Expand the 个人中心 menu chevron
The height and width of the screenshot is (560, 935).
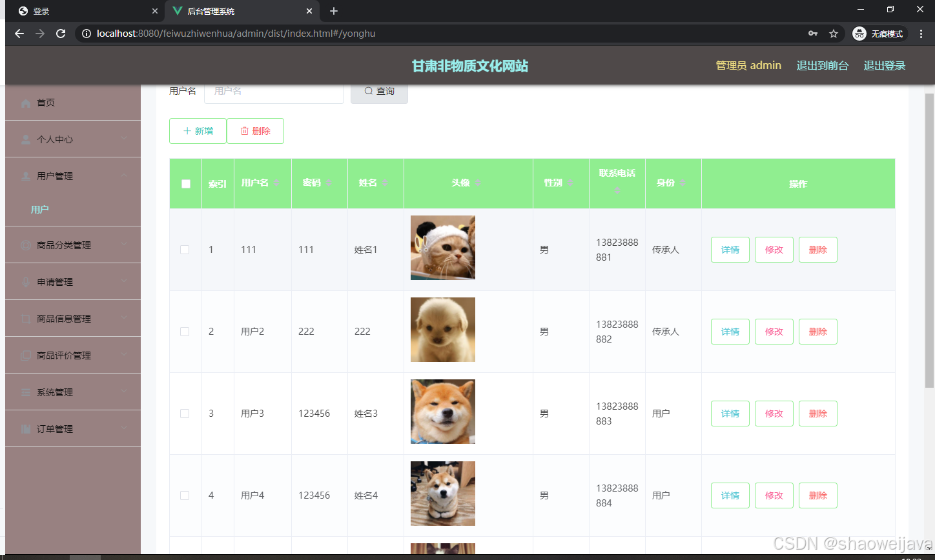click(x=124, y=139)
